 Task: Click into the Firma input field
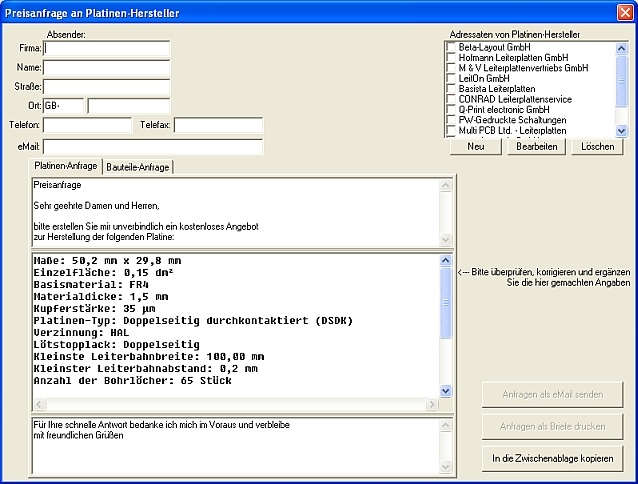107,48
